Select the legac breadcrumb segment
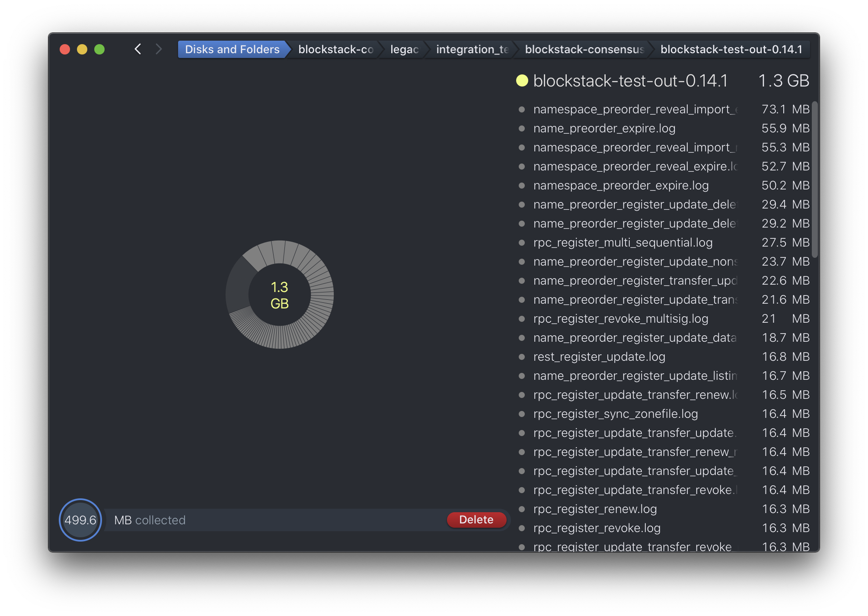This screenshot has width=868, height=616. point(403,49)
